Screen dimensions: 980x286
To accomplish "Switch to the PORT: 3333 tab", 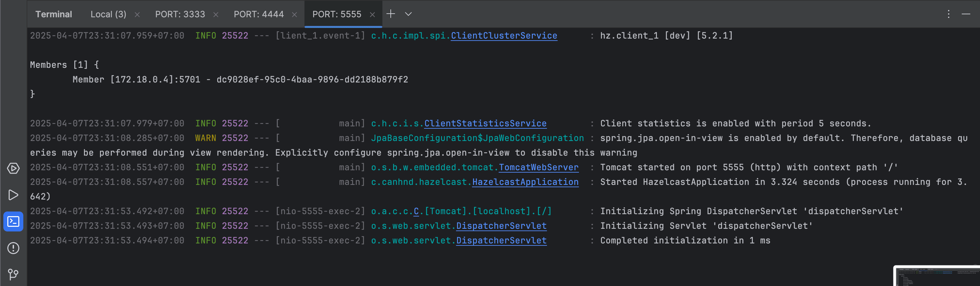I will (x=180, y=14).
